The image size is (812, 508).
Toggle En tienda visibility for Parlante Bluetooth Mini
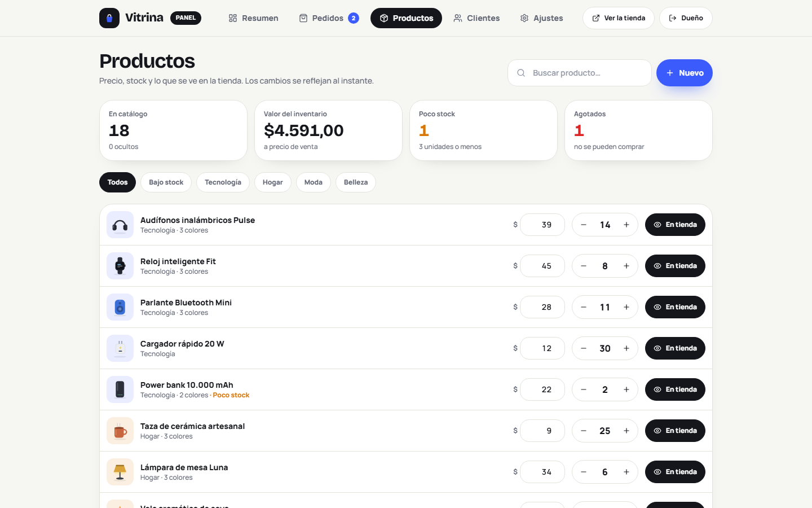click(x=675, y=307)
